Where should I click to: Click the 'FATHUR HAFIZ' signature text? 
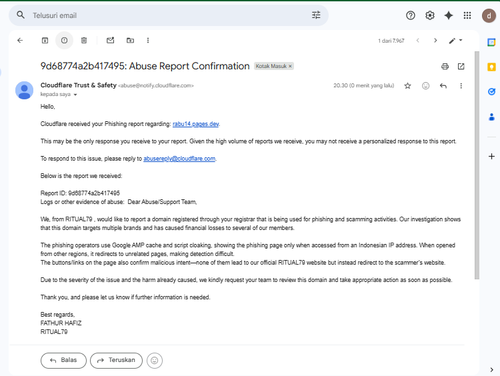point(61,323)
